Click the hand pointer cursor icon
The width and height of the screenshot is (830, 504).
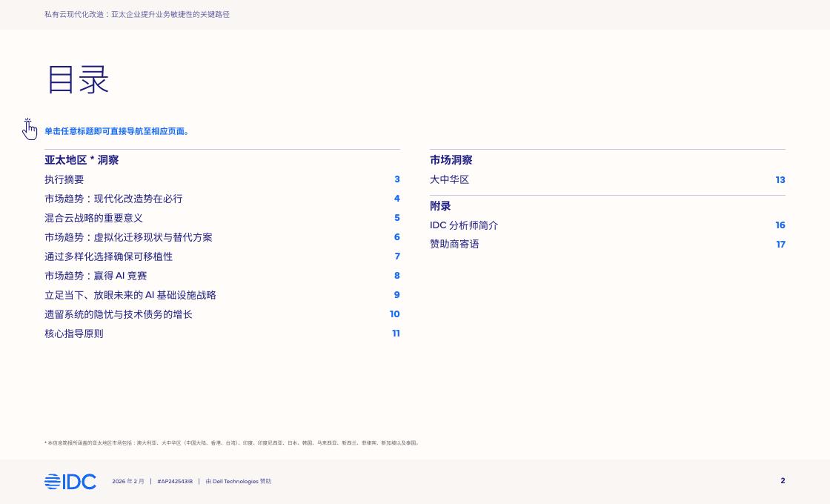30,129
